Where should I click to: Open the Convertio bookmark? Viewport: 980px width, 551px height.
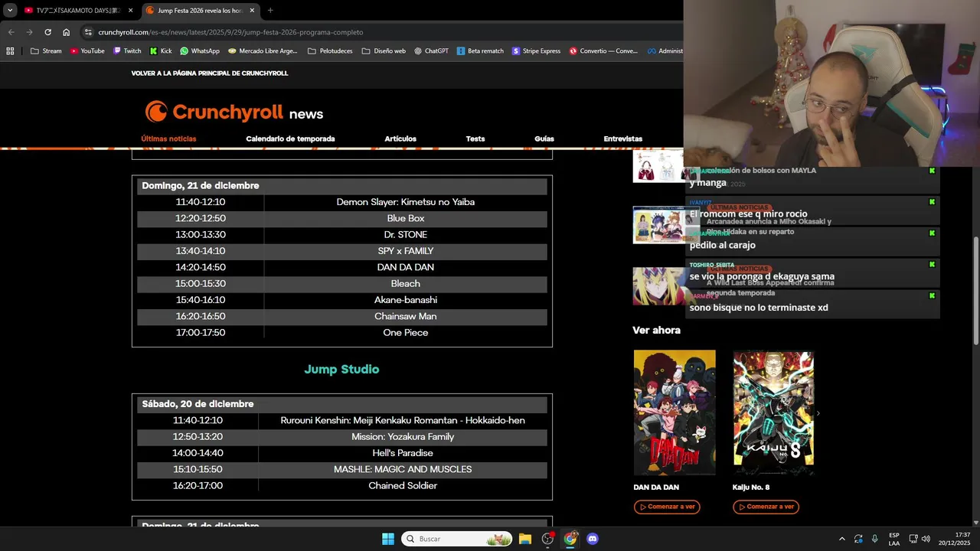coord(603,51)
